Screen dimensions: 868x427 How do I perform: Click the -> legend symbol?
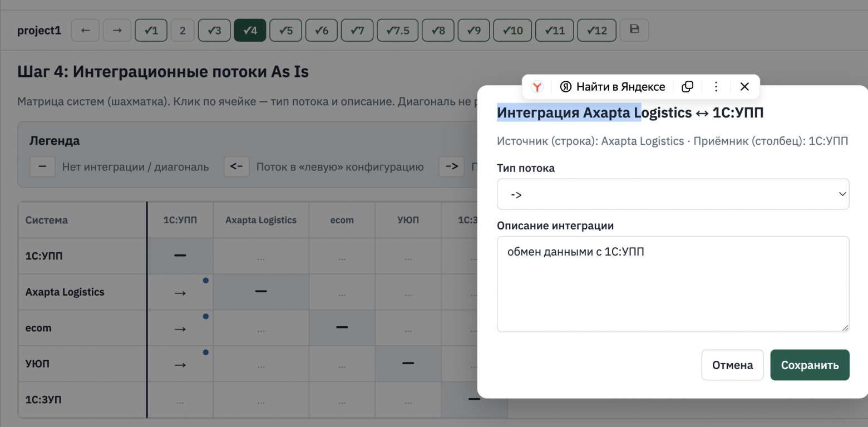click(x=451, y=166)
